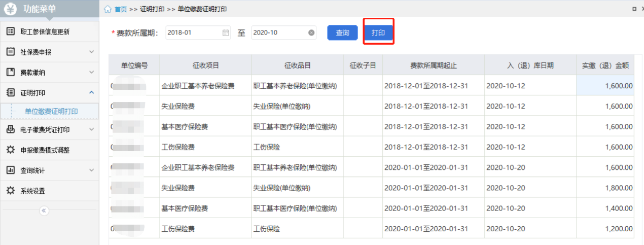Click the 职工参保信息更新 list icon
This screenshot has width=644, height=245.
(10, 31)
